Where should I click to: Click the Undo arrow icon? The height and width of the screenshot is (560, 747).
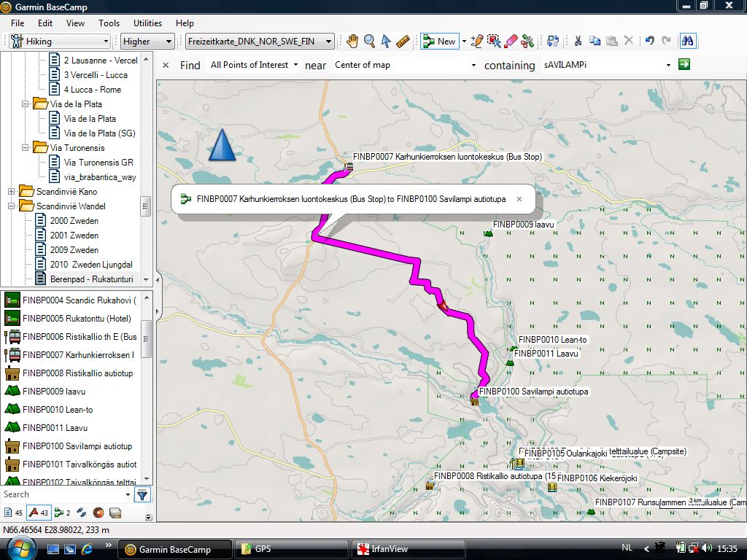click(649, 42)
